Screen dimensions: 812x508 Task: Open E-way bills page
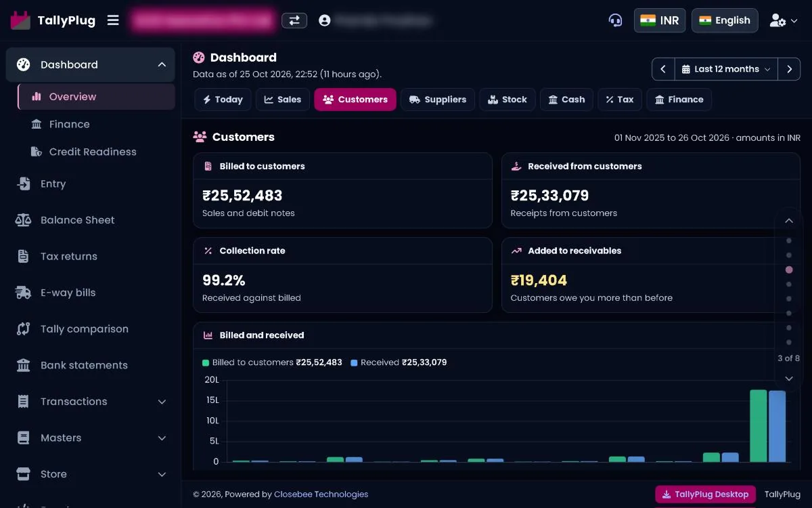tap(90, 293)
